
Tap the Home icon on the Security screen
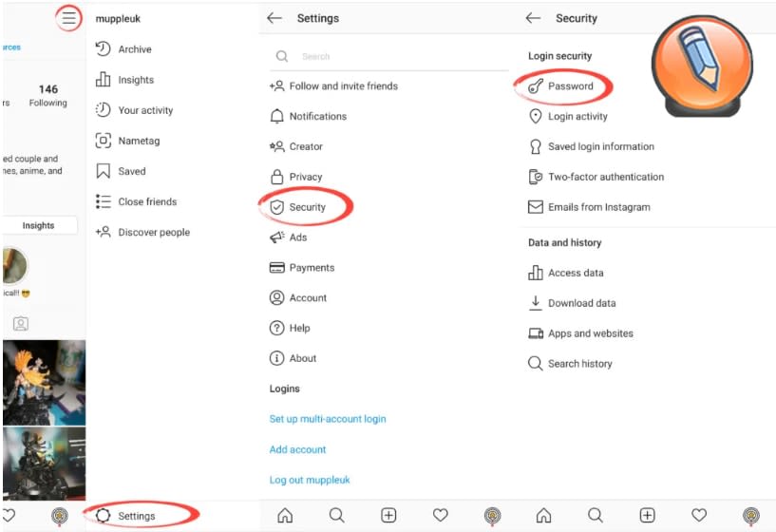pos(544,515)
